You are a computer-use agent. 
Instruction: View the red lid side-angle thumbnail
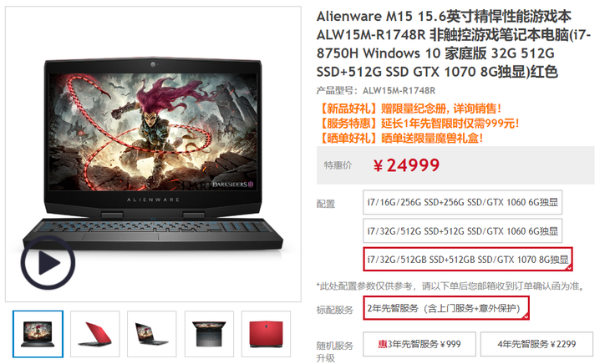point(95,334)
